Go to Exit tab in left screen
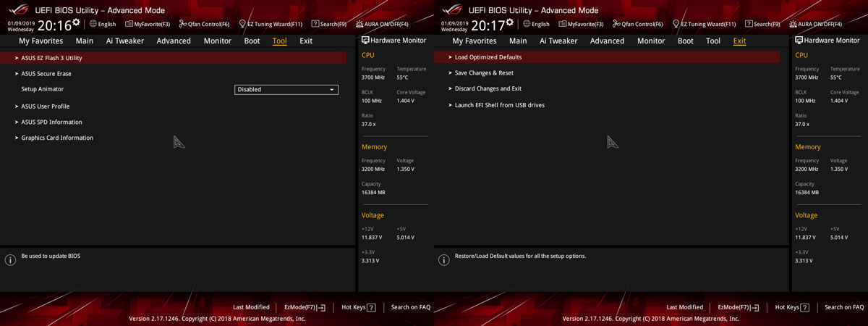This screenshot has height=326, width=868. click(x=306, y=41)
